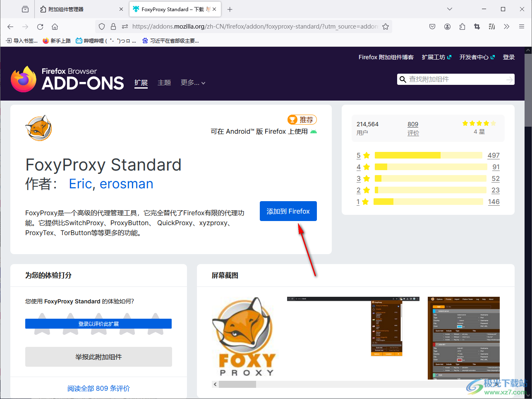The height and width of the screenshot is (399, 532).
Task: Open 146 one-star review count
Action: click(x=494, y=202)
